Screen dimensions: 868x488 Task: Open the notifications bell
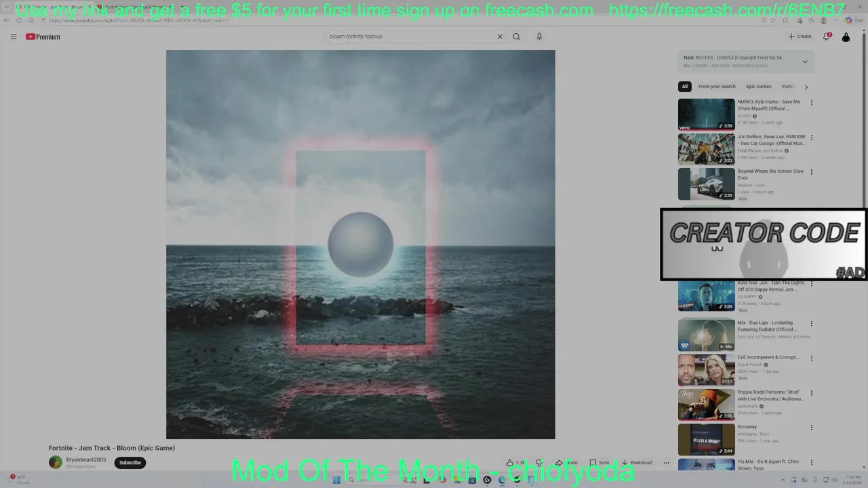[x=827, y=37]
